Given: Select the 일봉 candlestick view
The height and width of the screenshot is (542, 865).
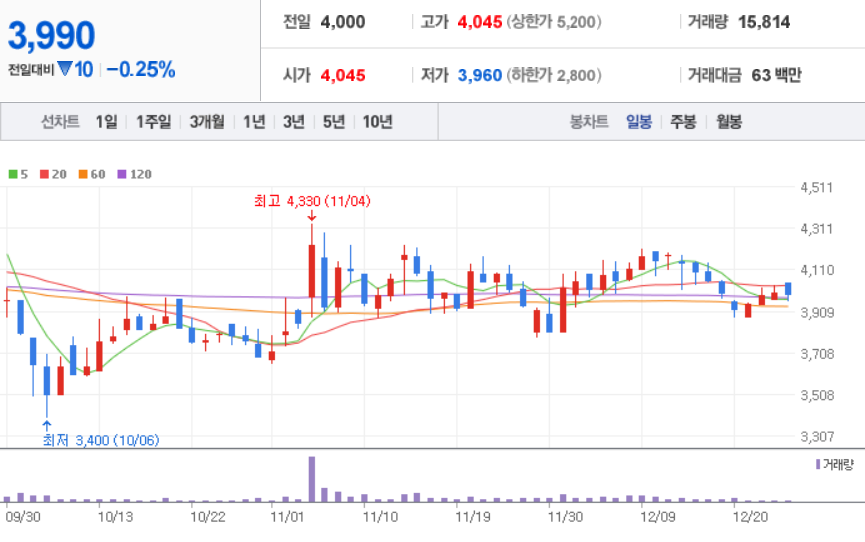Looking at the screenshot, I should (639, 121).
